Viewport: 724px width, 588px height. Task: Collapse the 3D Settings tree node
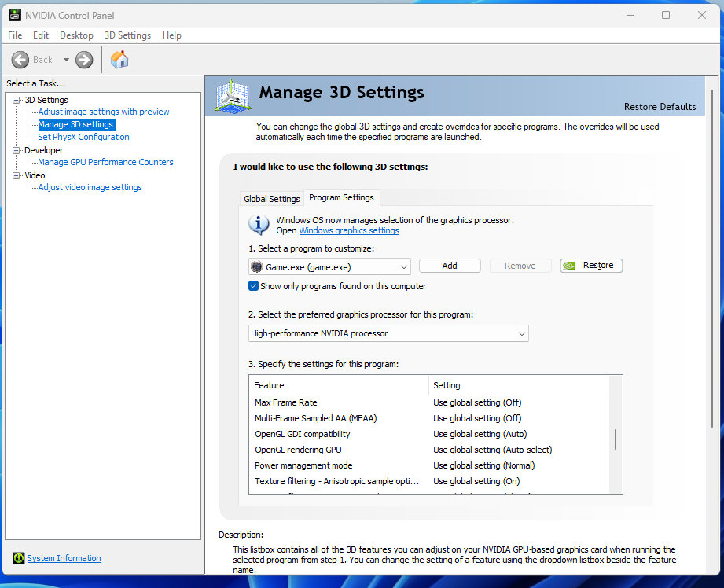point(17,100)
